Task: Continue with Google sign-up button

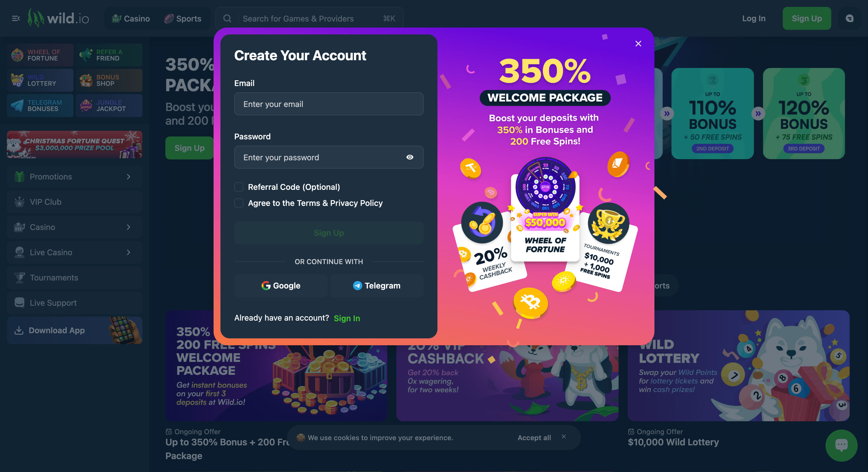Action: [281, 286]
